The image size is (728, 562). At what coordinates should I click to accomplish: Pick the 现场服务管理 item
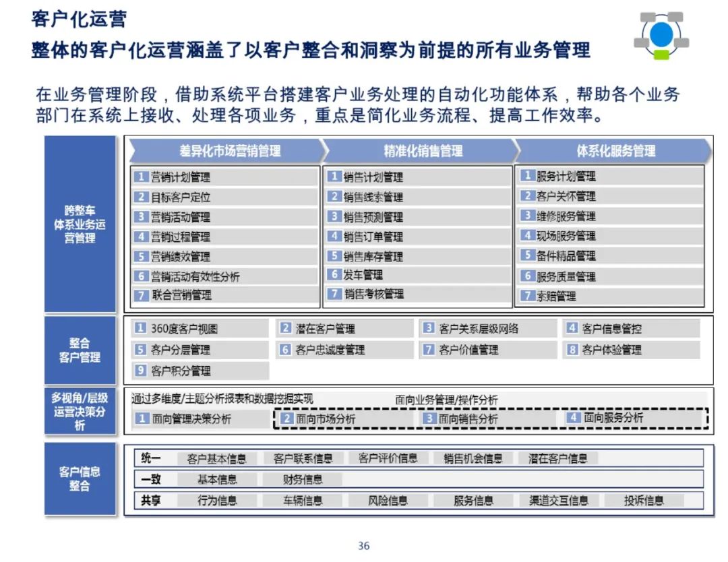(x=611, y=236)
